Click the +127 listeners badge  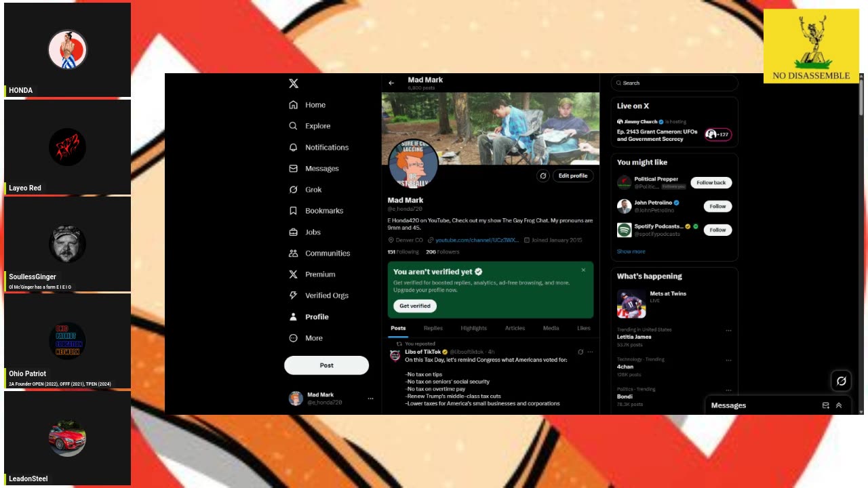(x=717, y=134)
